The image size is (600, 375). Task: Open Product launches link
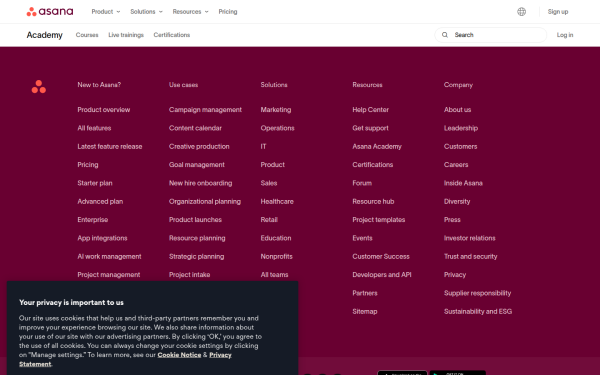(195, 220)
